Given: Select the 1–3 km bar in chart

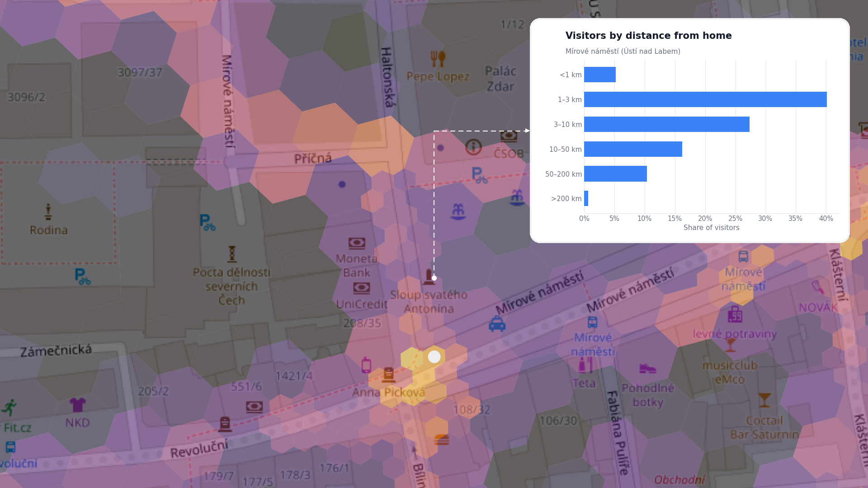Looking at the screenshot, I should [705, 99].
